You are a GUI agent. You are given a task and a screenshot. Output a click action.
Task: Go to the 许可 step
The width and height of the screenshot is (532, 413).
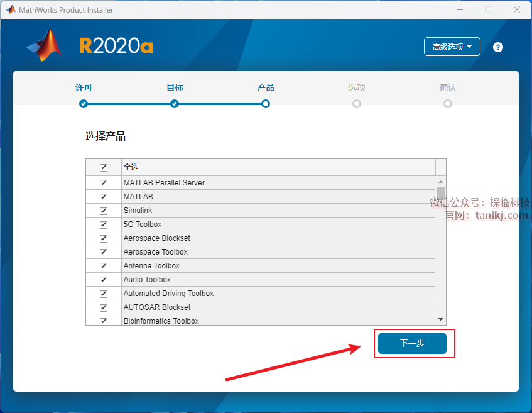coord(84,87)
